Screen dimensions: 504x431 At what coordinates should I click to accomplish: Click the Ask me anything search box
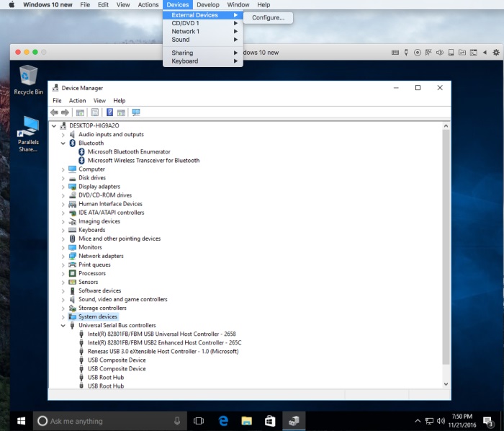point(109,421)
